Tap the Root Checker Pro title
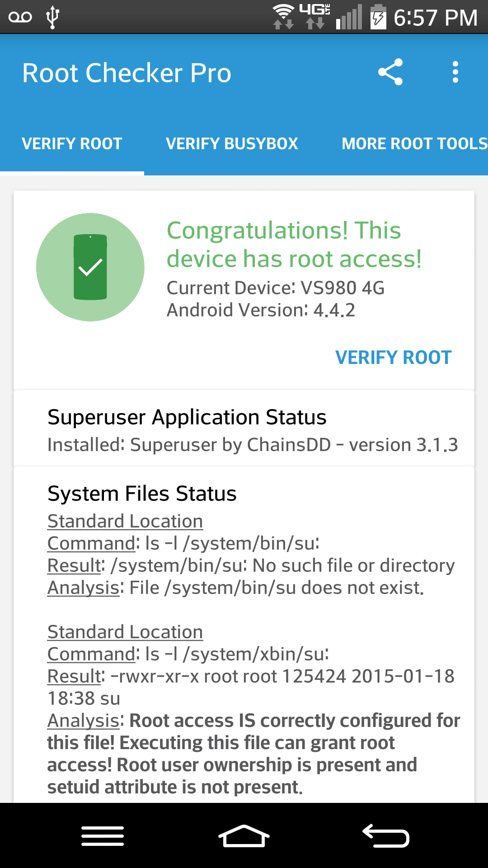The width and height of the screenshot is (488, 868). click(x=127, y=73)
